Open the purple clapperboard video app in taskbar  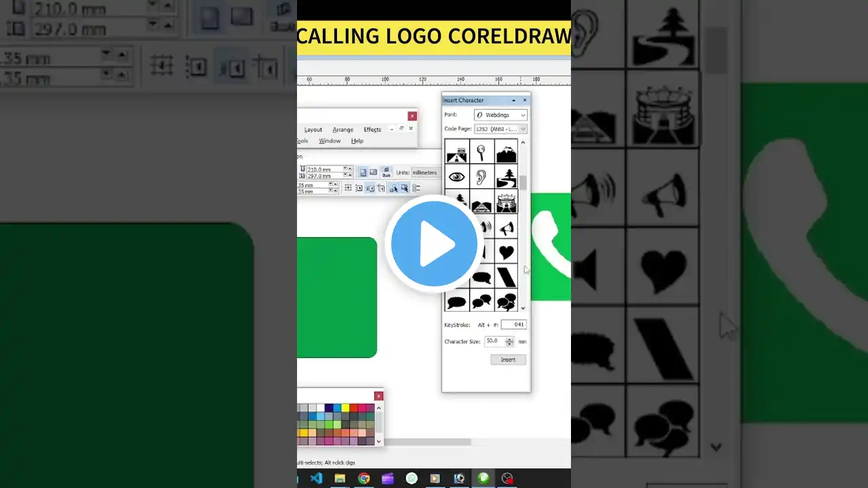point(388,479)
